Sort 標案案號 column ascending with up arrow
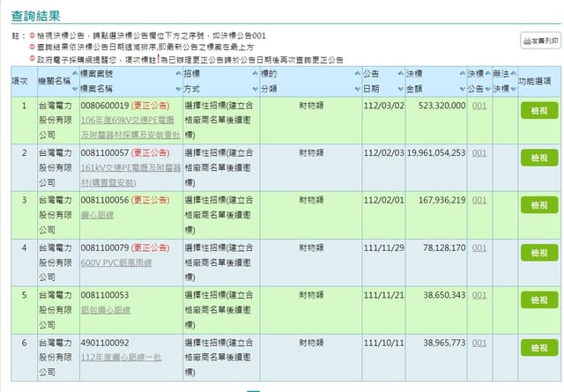This screenshot has height=392, width=564. coord(178,74)
